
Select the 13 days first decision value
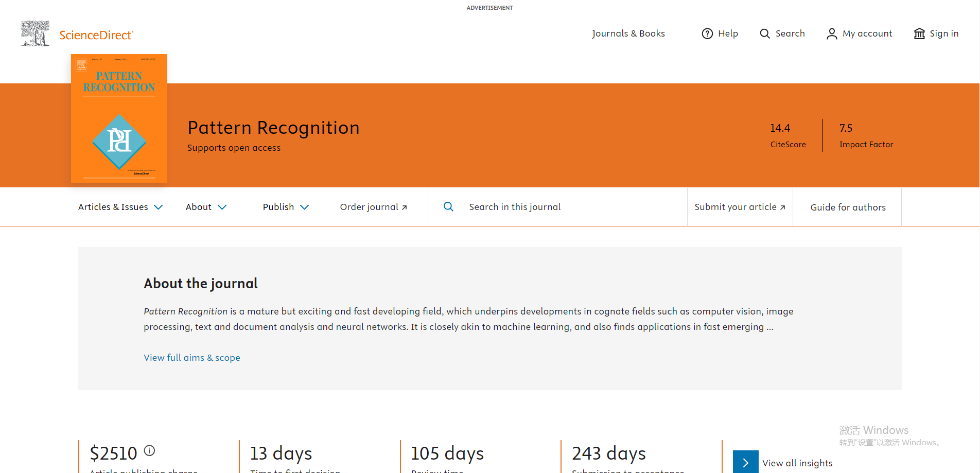[281, 453]
